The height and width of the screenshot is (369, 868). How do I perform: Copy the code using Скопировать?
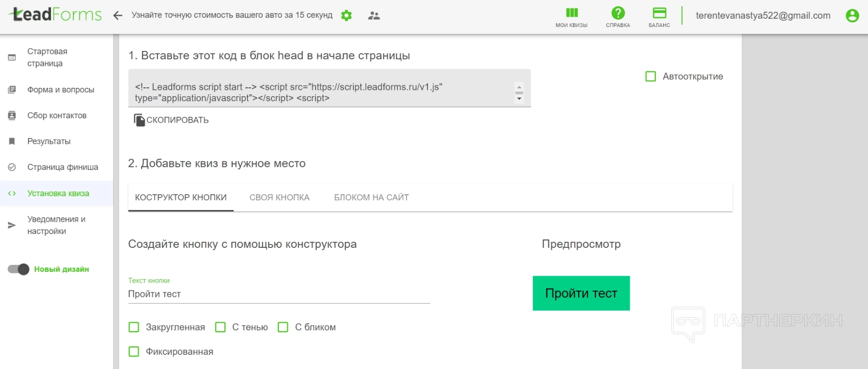(172, 120)
